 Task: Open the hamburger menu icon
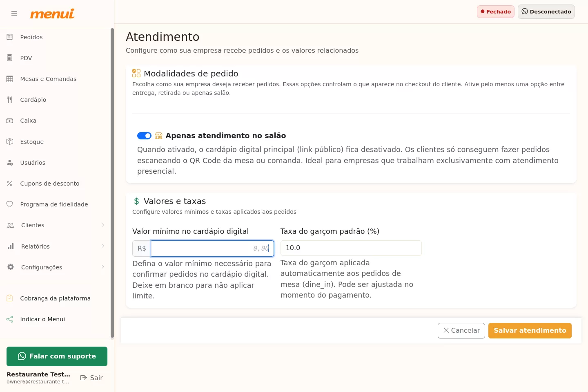[x=14, y=13]
